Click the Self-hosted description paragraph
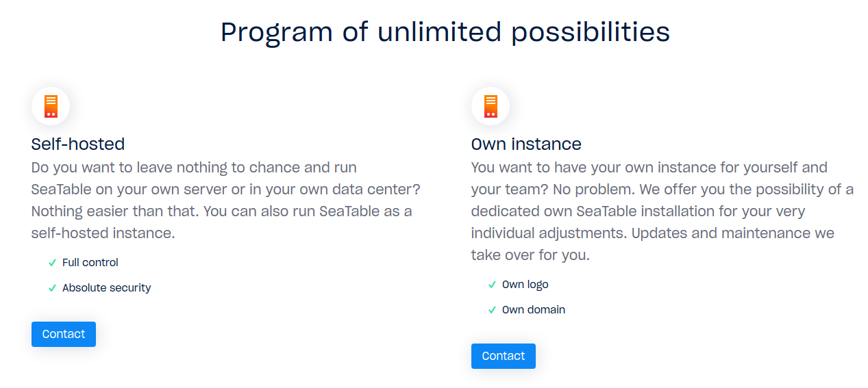The height and width of the screenshot is (388, 868). pos(226,200)
